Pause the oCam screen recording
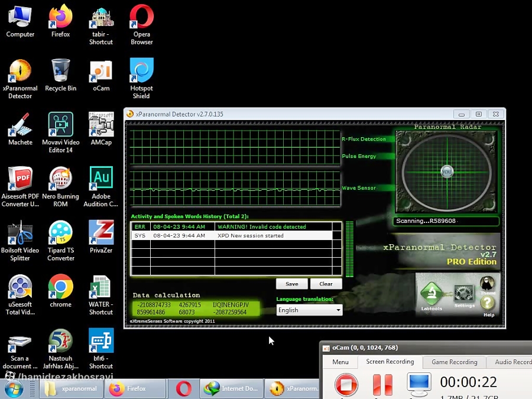This screenshot has height=399, width=532. pyautogui.click(x=382, y=385)
